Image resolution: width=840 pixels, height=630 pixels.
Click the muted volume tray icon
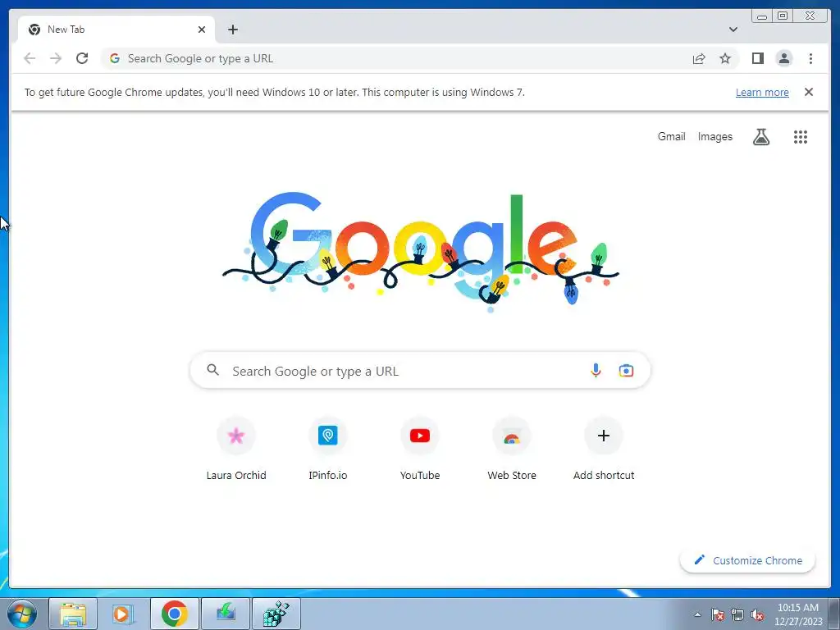[757, 615]
